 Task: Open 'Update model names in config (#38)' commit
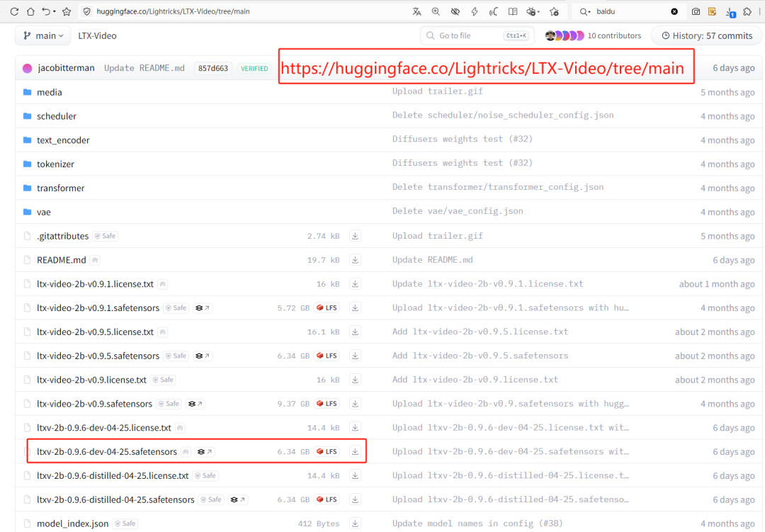coord(477,523)
